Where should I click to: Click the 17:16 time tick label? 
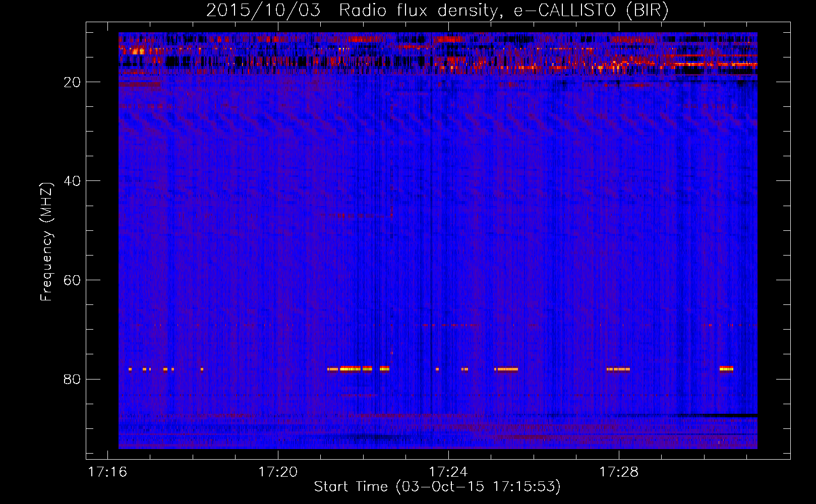[107, 472]
